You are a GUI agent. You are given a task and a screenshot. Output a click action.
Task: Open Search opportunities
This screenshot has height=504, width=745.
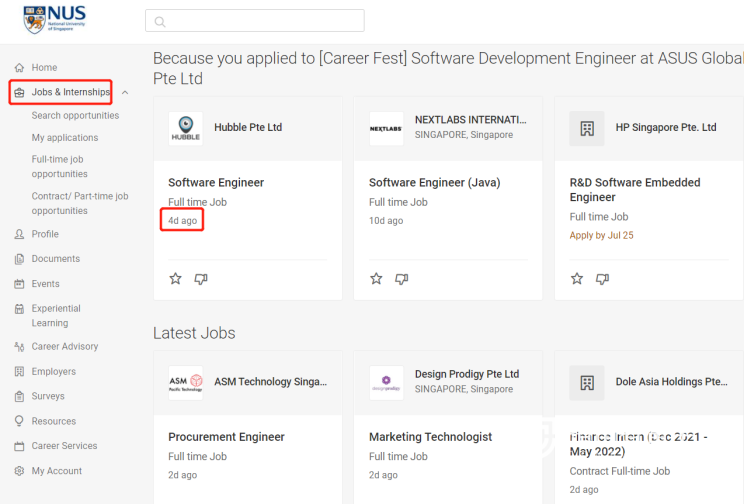(75, 115)
